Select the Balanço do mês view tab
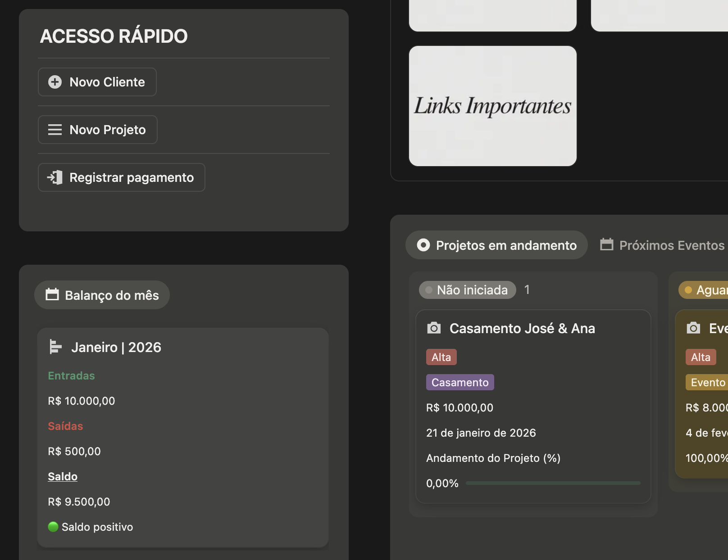This screenshot has width=728, height=560. (x=102, y=295)
